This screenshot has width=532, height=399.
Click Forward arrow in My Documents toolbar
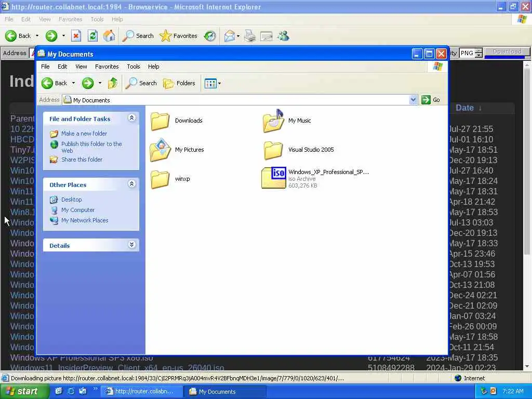click(x=88, y=83)
